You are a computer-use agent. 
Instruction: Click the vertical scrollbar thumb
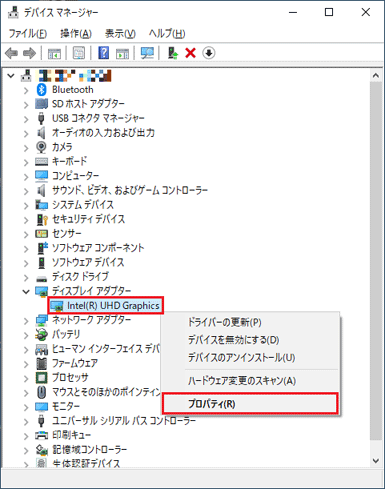376,261
